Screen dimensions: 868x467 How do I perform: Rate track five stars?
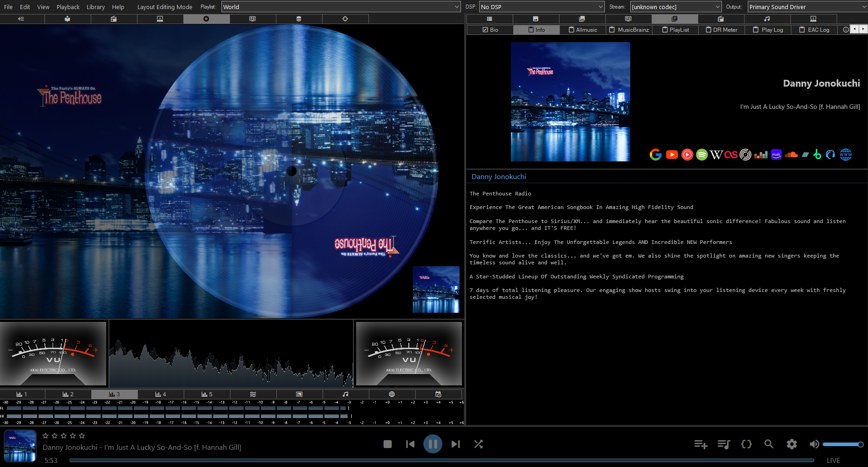click(82, 436)
